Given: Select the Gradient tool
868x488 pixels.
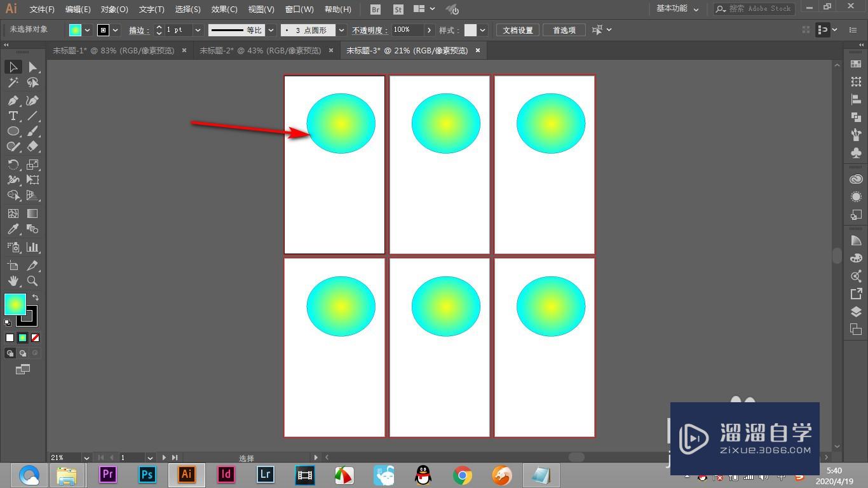Looking at the screenshot, I should coord(32,213).
